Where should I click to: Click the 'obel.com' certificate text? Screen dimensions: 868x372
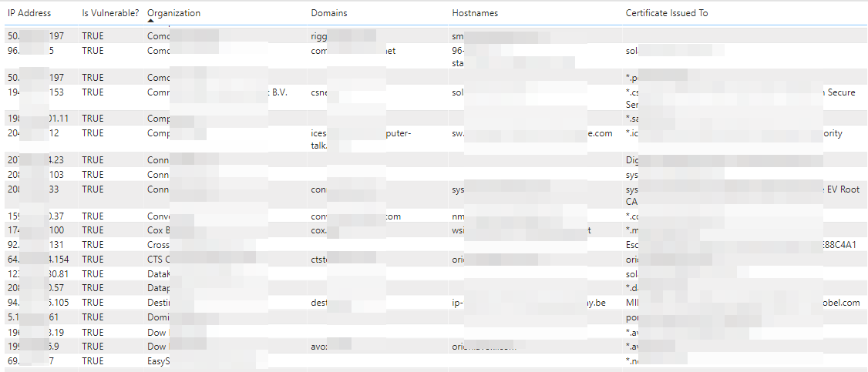842,303
